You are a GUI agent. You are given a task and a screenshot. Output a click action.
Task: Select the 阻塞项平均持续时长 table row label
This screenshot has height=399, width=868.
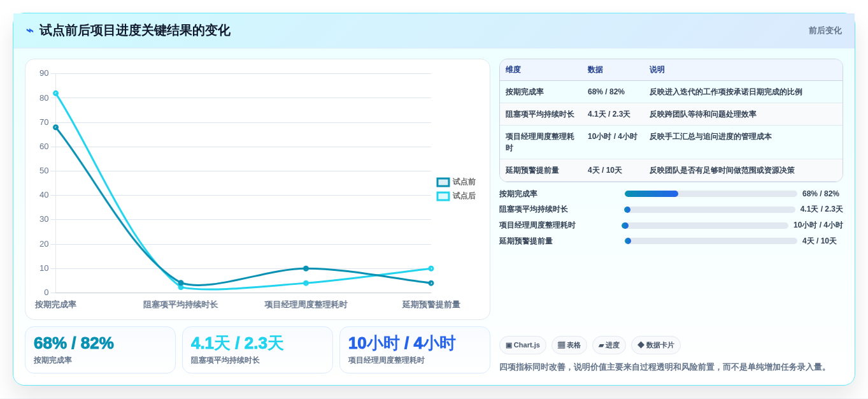click(540, 114)
